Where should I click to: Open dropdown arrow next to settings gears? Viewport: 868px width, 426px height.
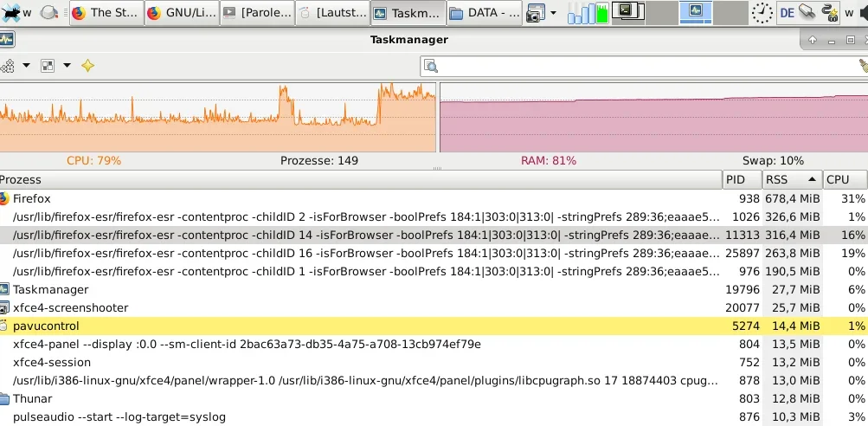tap(26, 65)
